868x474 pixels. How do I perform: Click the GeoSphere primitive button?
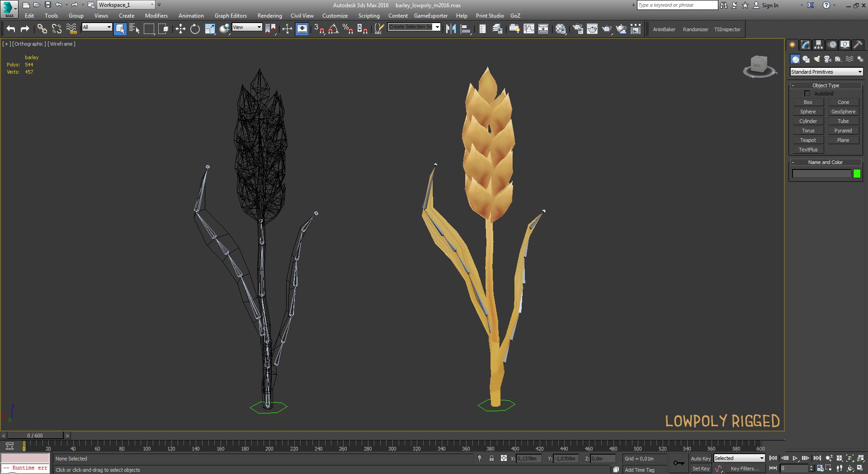(843, 112)
